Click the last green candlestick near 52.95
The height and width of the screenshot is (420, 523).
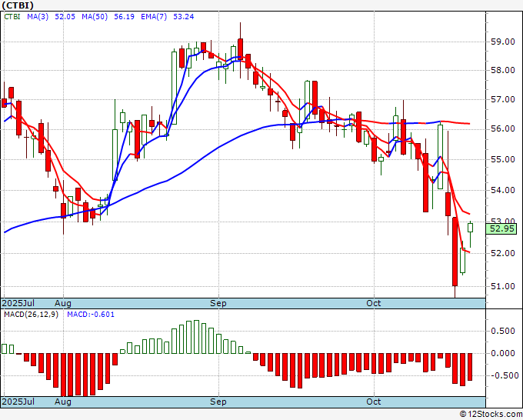[470, 228]
